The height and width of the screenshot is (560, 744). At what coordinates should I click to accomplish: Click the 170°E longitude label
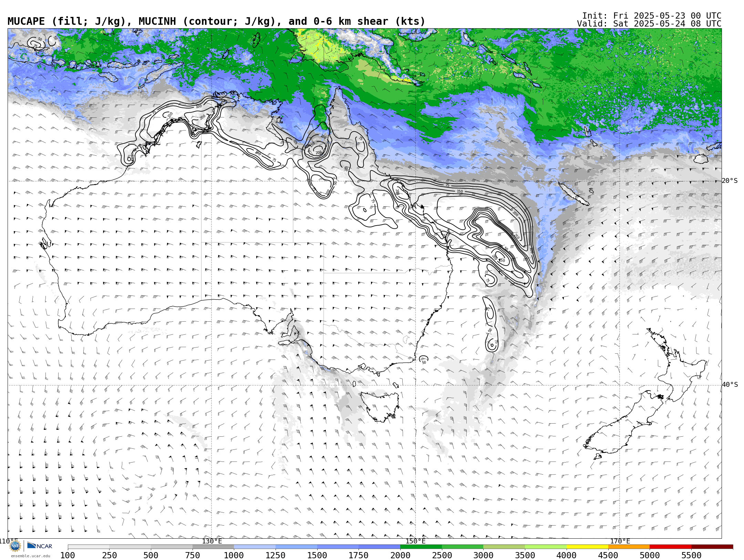[620, 541]
